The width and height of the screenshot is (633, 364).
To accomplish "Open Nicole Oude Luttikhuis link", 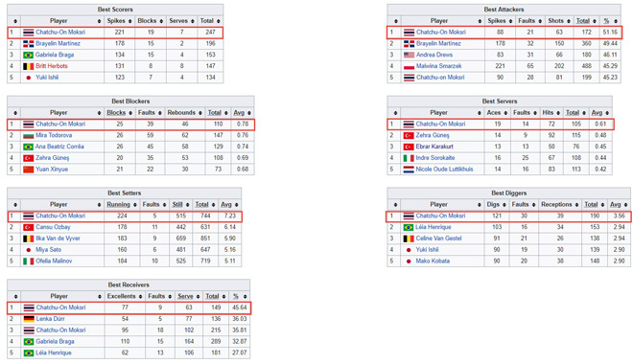I will pos(444,170).
